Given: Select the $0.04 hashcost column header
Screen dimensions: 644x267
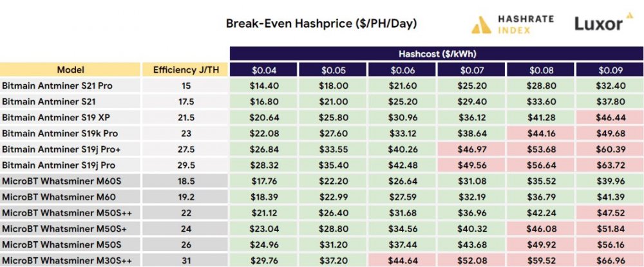Looking at the screenshot, I should click(x=263, y=70).
